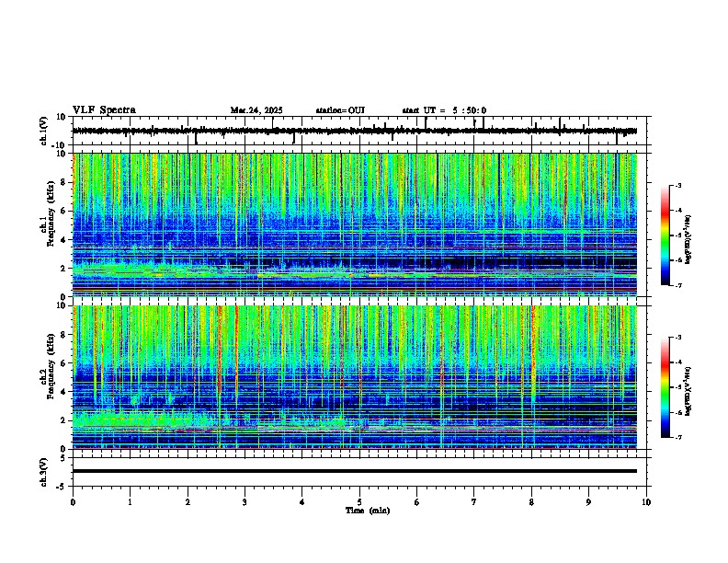728x563 pixels.
Task: Click time axis tick label '9'
Action: (x=588, y=502)
